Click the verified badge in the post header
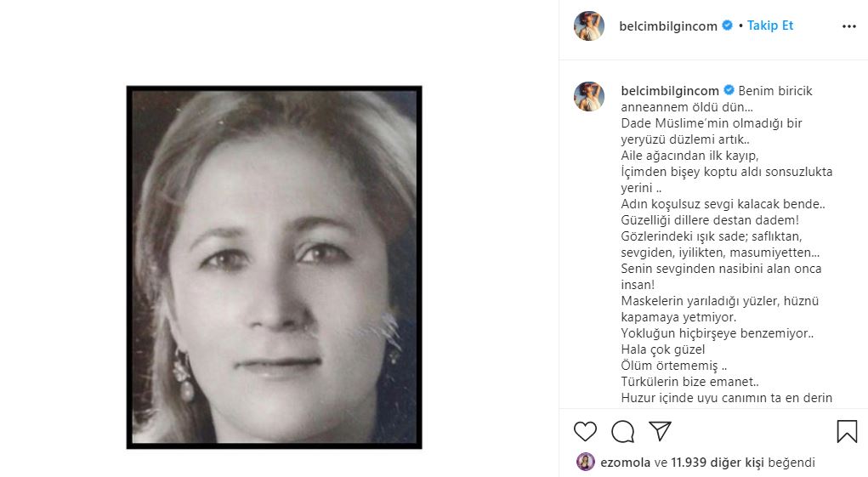This screenshot has height=477, width=868. [x=728, y=26]
